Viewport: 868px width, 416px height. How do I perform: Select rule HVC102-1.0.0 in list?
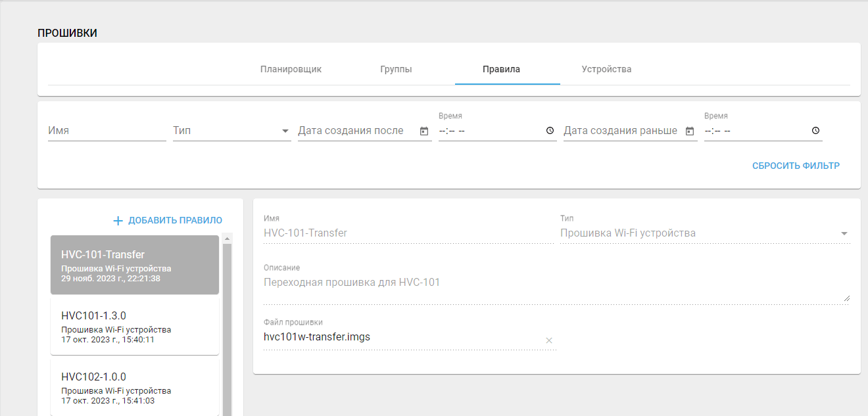(134, 387)
